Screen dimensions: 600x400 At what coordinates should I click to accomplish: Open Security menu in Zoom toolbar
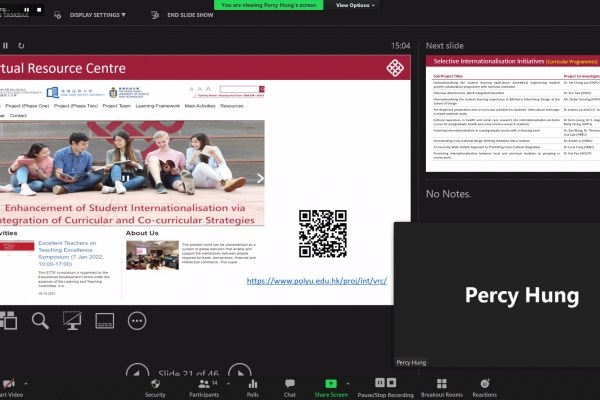155,388
